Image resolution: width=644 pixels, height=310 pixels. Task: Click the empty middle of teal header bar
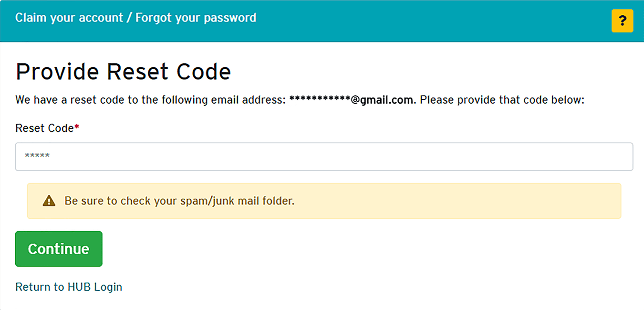(429, 21)
